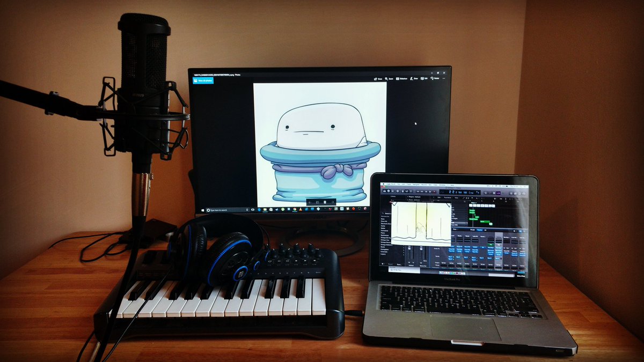Click the red Record button in Logic

coord(434,191)
